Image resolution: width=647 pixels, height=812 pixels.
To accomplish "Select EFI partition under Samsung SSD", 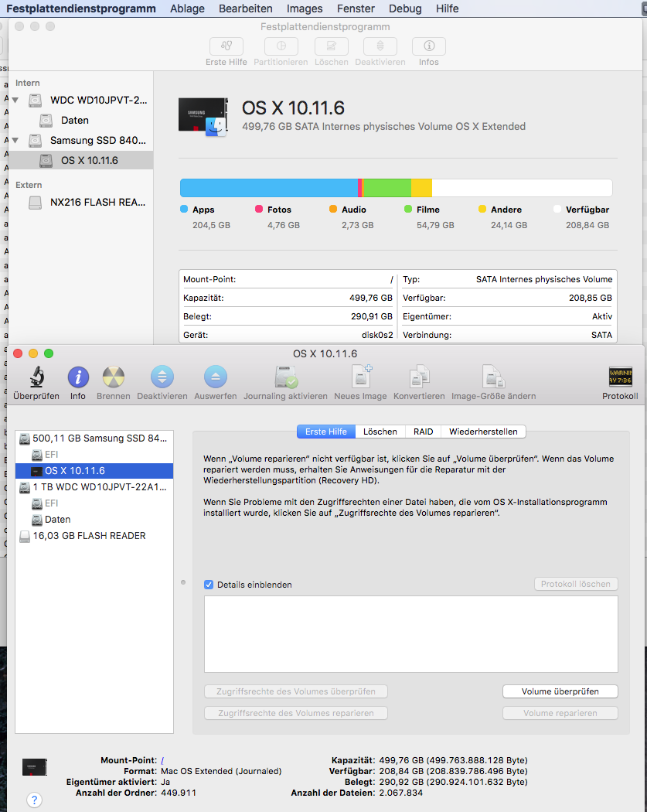I will click(94, 455).
